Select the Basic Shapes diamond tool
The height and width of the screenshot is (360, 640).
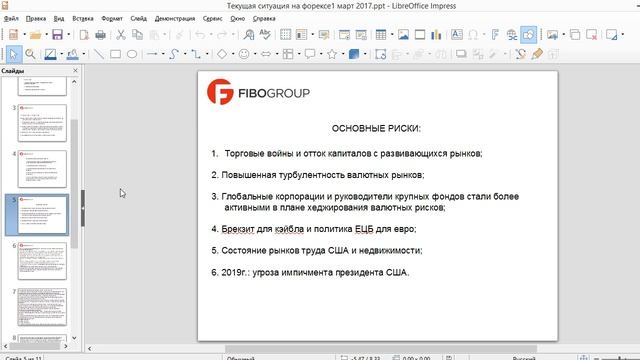tap(222, 54)
